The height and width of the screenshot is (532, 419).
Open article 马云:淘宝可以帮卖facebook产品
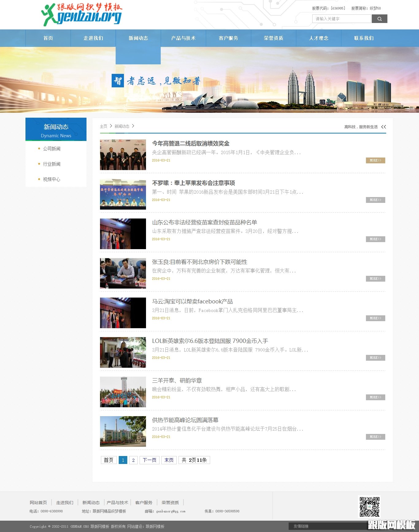click(192, 302)
